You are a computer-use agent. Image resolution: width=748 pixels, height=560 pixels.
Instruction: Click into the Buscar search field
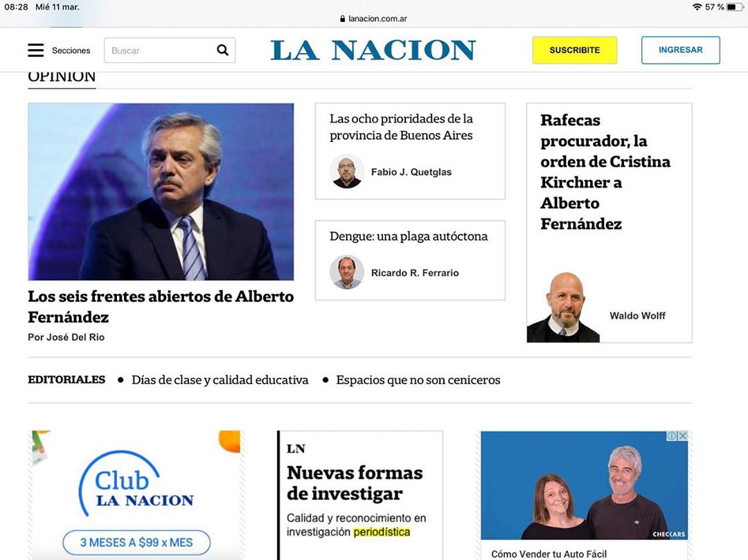pos(160,50)
